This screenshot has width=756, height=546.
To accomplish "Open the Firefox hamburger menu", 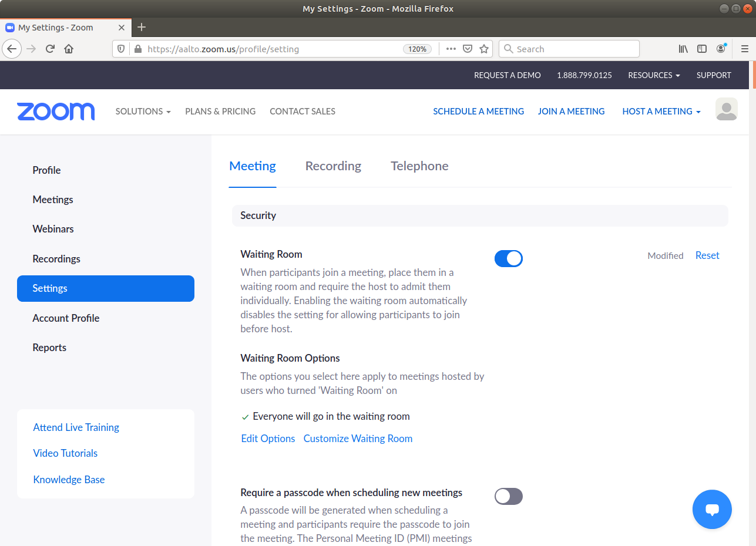I will click(744, 49).
